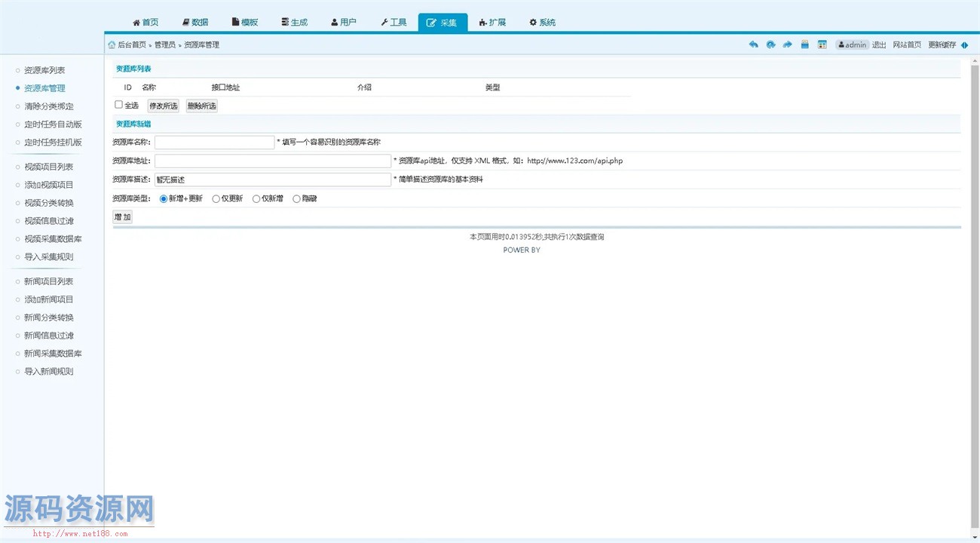Screen dimensions: 980x543
Task: Click 后台首页 in the breadcrumb
Action: pyautogui.click(x=132, y=44)
